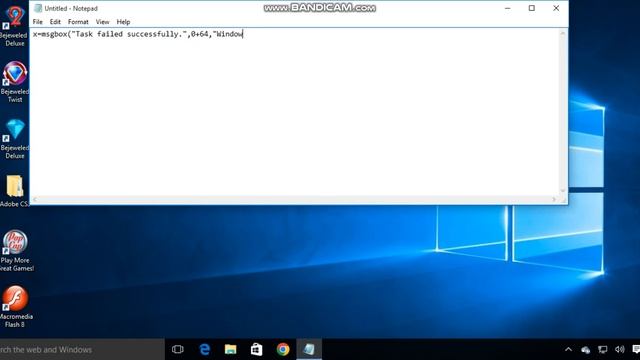Viewport: 640px width, 360px height.
Task: Select the PopCap Play More Great Games shortcut
Action: 16,251
